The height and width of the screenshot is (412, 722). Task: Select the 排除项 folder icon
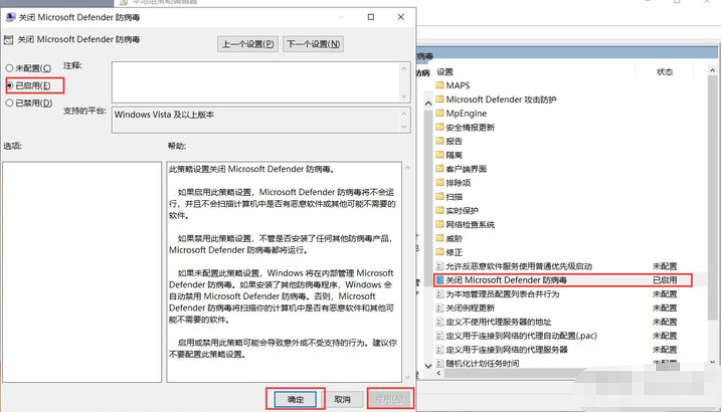(439, 183)
